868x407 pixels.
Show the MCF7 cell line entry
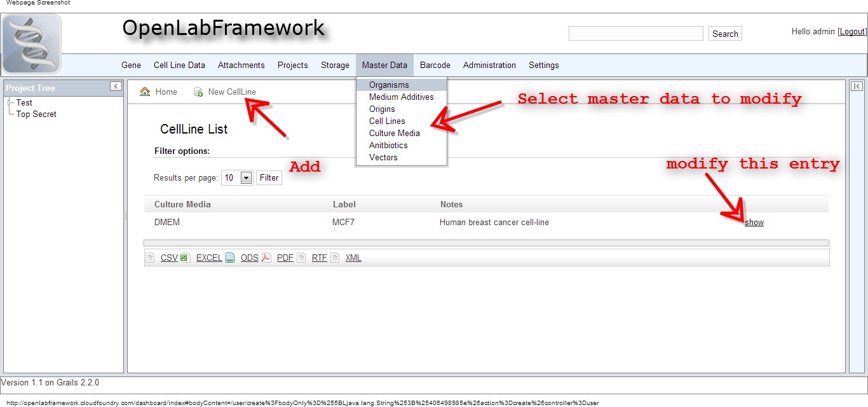point(754,222)
